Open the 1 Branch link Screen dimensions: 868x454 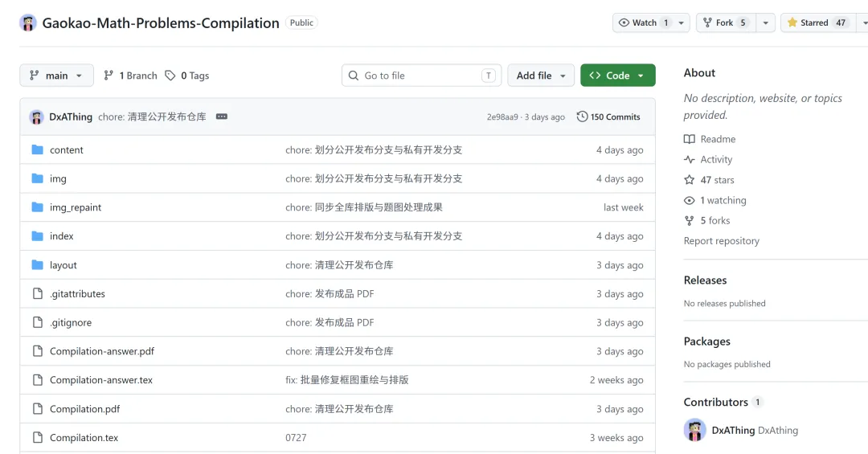(131, 76)
